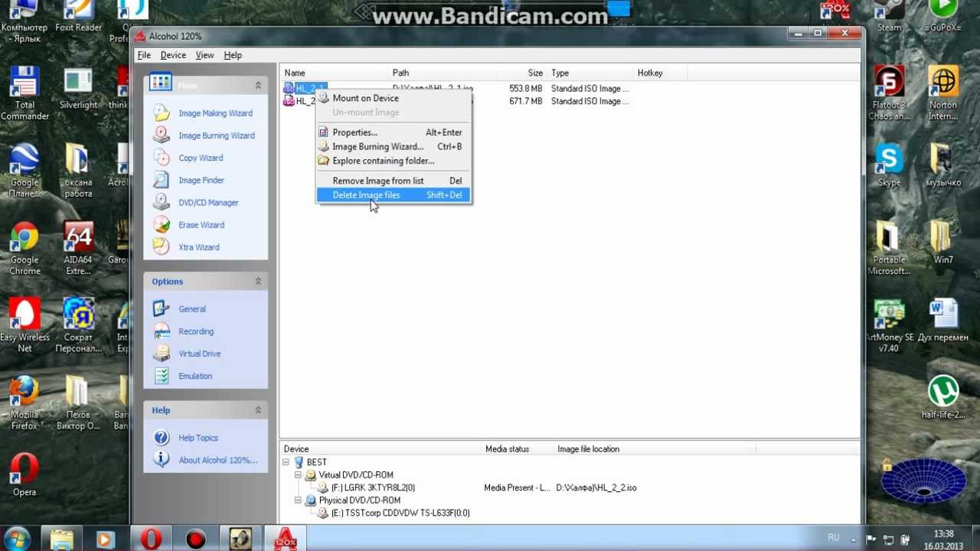This screenshot has height=551, width=980.
Task: Collapse the Options sidebar section
Action: pos(258,282)
